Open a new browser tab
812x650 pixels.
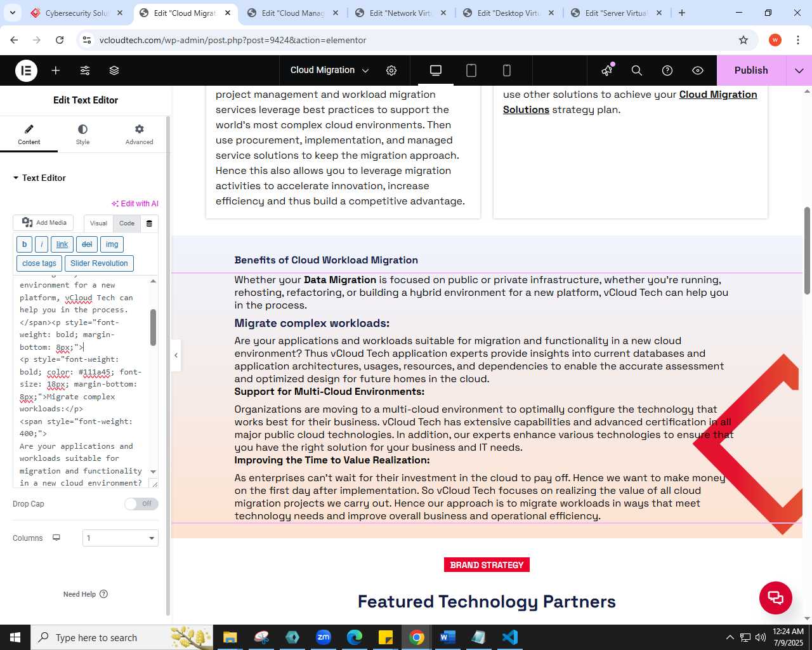coord(682,13)
